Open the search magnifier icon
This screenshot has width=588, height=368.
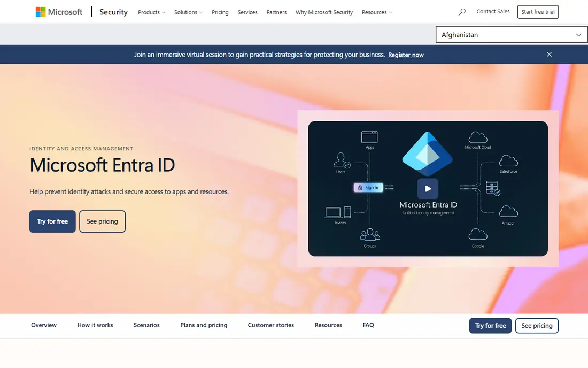click(462, 12)
